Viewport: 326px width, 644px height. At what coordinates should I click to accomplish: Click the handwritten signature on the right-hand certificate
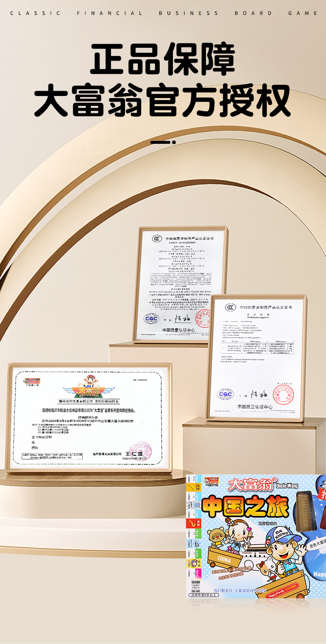click(x=259, y=394)
